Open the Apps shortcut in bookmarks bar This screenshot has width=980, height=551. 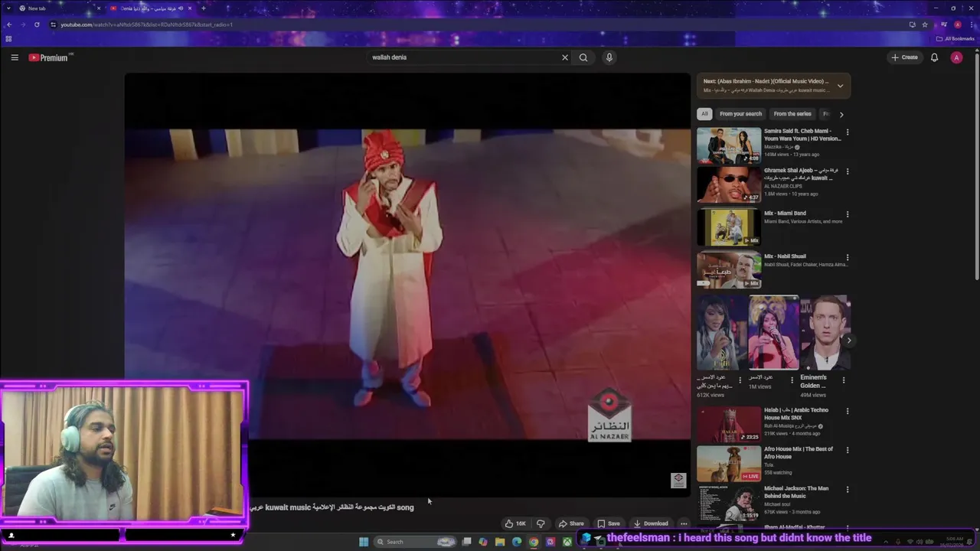click(x=8, y=39)
